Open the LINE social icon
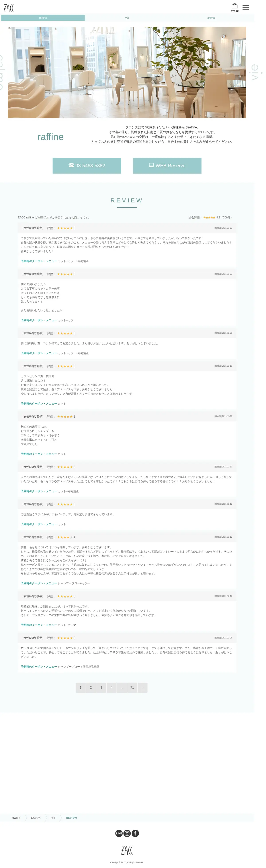The image size is (266, 868). [x=119, y=833]
